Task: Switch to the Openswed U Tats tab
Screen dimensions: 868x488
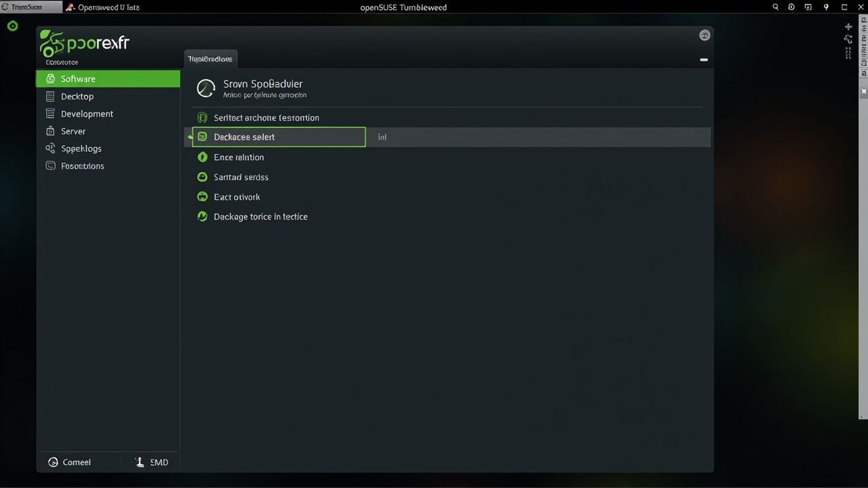Action: (102, 7)
